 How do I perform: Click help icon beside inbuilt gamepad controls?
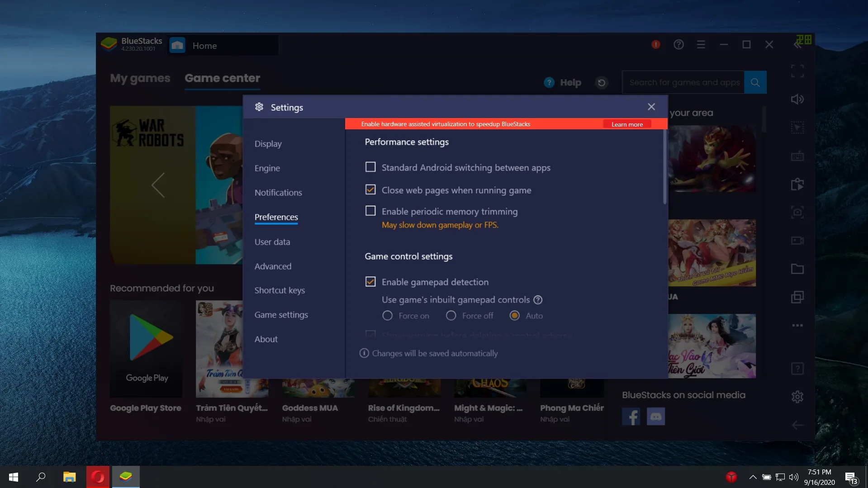coord(538,300)
